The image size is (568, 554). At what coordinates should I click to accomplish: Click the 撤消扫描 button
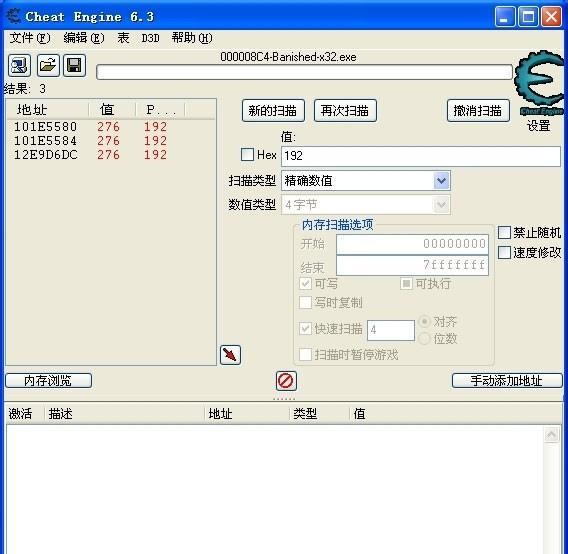[478, 111]
